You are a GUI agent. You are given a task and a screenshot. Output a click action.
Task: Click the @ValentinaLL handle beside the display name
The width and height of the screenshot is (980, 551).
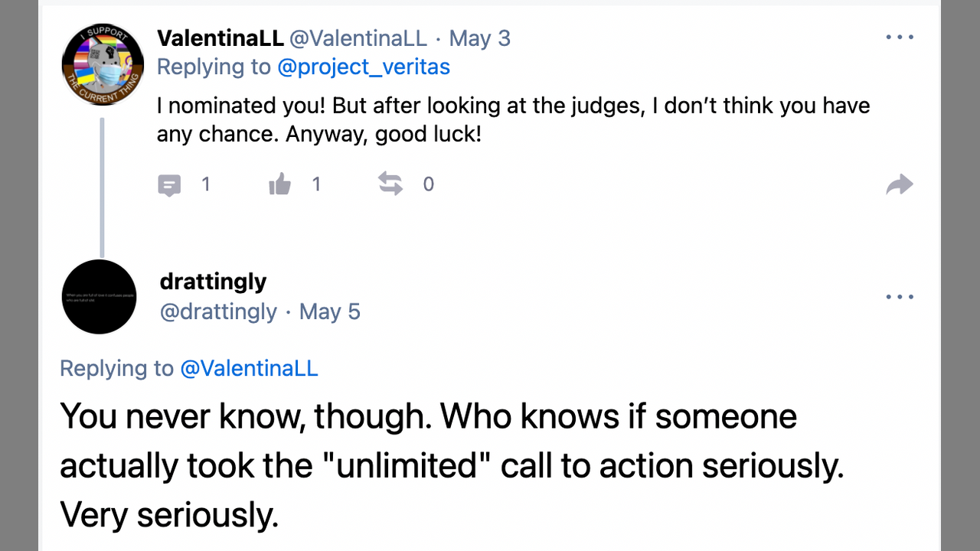pos(358,38)
